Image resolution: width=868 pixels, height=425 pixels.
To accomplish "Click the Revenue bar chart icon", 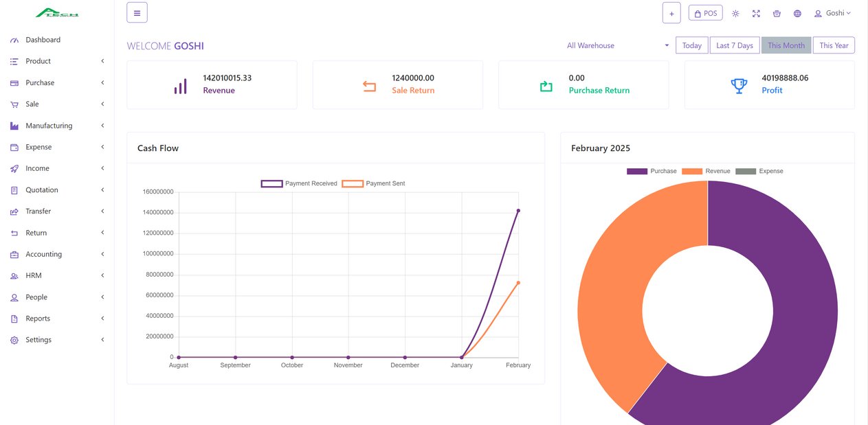I will coord(180,86).
